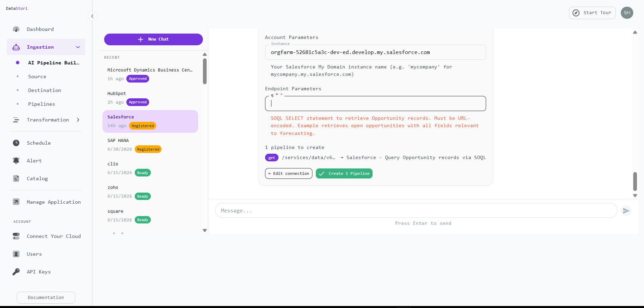Image resolution: width=644 pixels, height=308 pixels.
Task: Click the recent chats scrollbar thumb
Action: pos(205,71)
